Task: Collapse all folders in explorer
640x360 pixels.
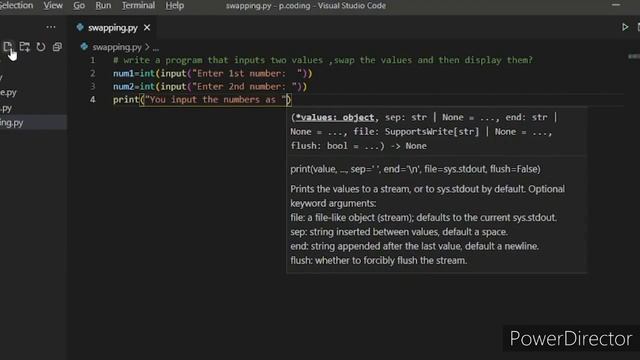Action: 57,47
